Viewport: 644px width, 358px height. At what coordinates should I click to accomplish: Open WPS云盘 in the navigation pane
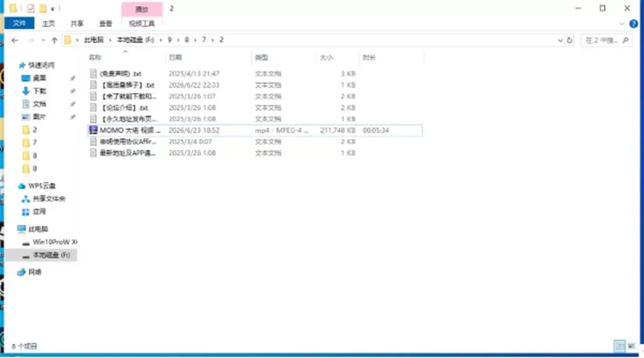click(42, 186)
